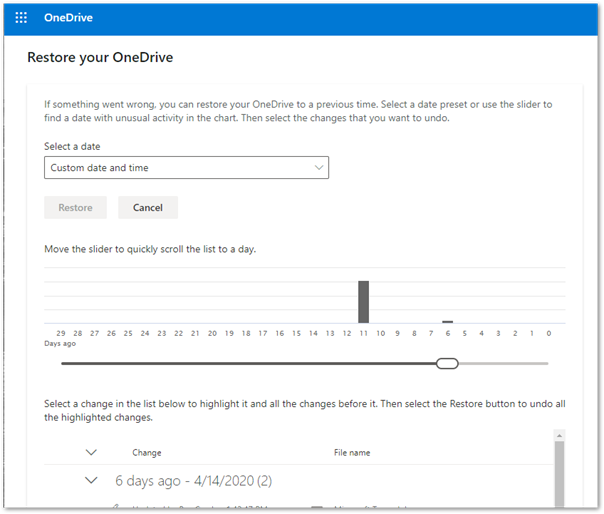The image size is (604, 514).
Task: Click the changes list vertical scrollbar thumb
Action: [x=558, y=478]
